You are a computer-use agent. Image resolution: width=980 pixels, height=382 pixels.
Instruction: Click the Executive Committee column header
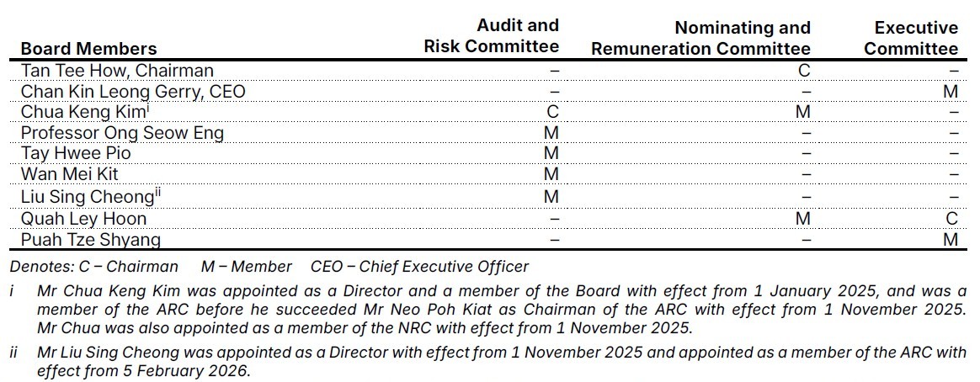[910, 39]
